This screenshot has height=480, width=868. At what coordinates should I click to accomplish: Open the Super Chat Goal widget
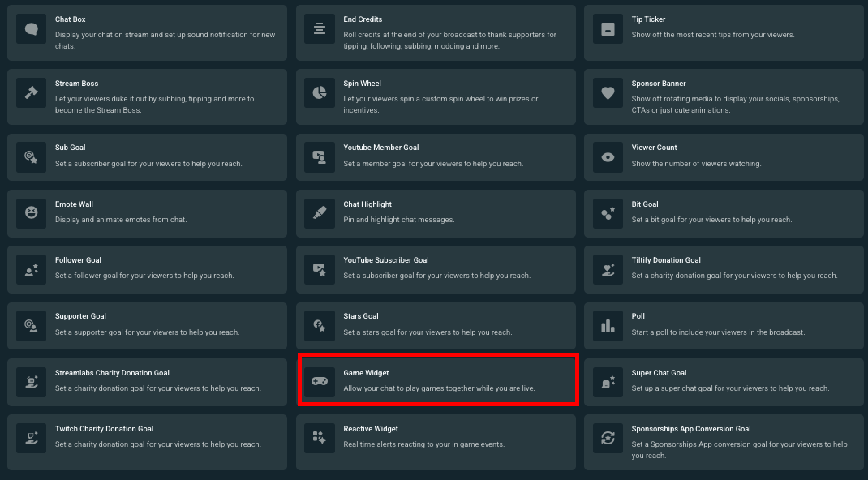pyautogui.click(x=724, y=379)
